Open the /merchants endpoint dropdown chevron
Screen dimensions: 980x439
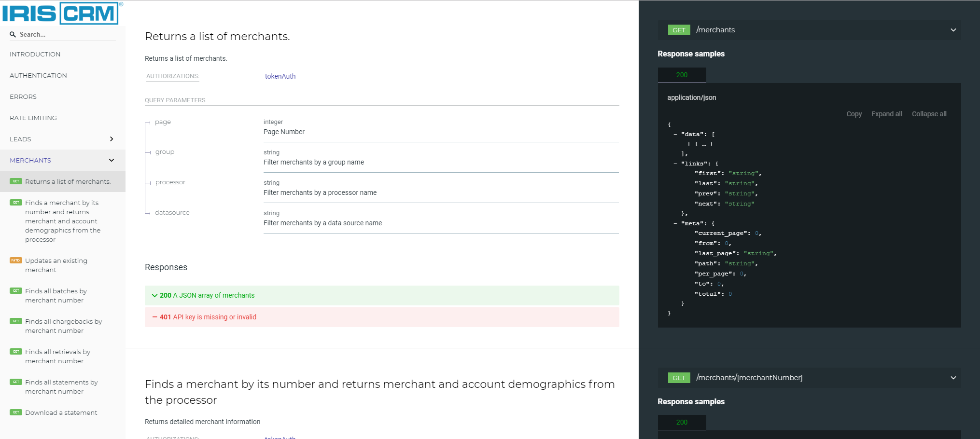tap(953, 30)
